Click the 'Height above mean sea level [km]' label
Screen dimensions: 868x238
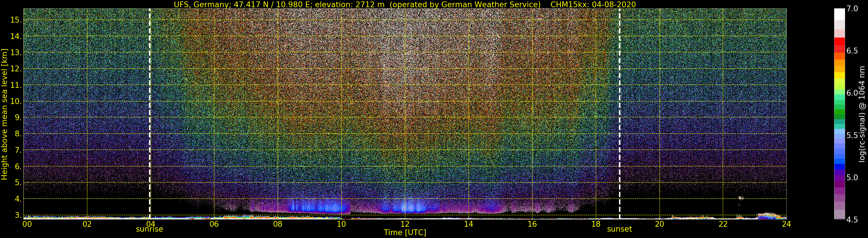[4, 114]
